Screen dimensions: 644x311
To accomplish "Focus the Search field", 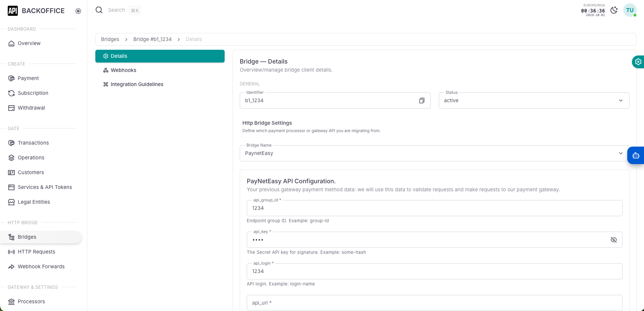I will (116, 10).
